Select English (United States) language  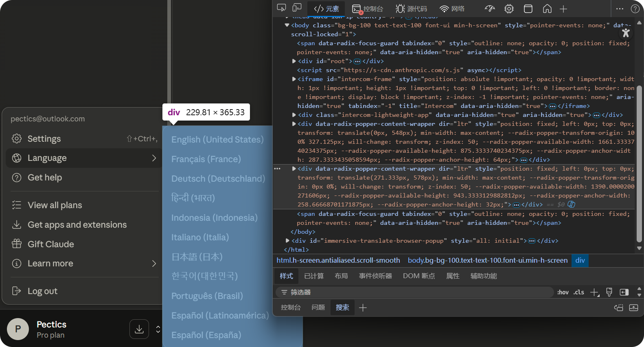(217, 140)
